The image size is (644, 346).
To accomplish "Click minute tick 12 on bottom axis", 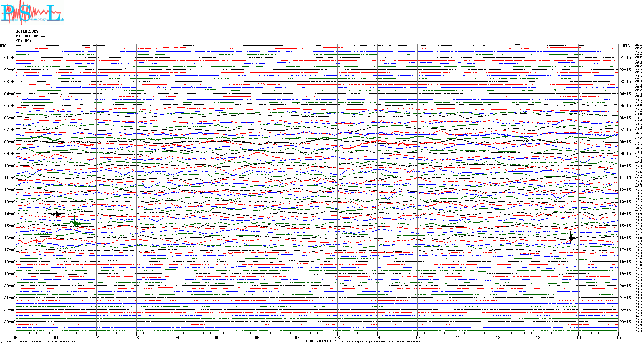I will [x=498, y=337].
